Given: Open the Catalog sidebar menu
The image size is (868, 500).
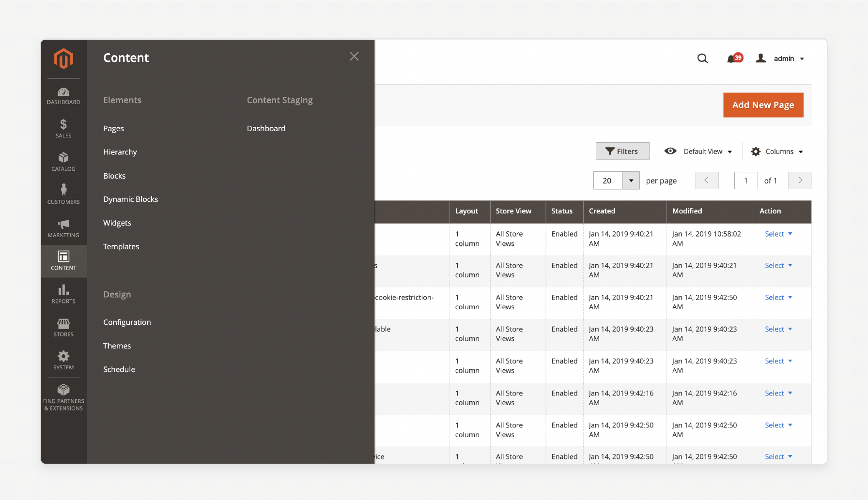Looking at the screenshot, I should click(x=63, y=162).
